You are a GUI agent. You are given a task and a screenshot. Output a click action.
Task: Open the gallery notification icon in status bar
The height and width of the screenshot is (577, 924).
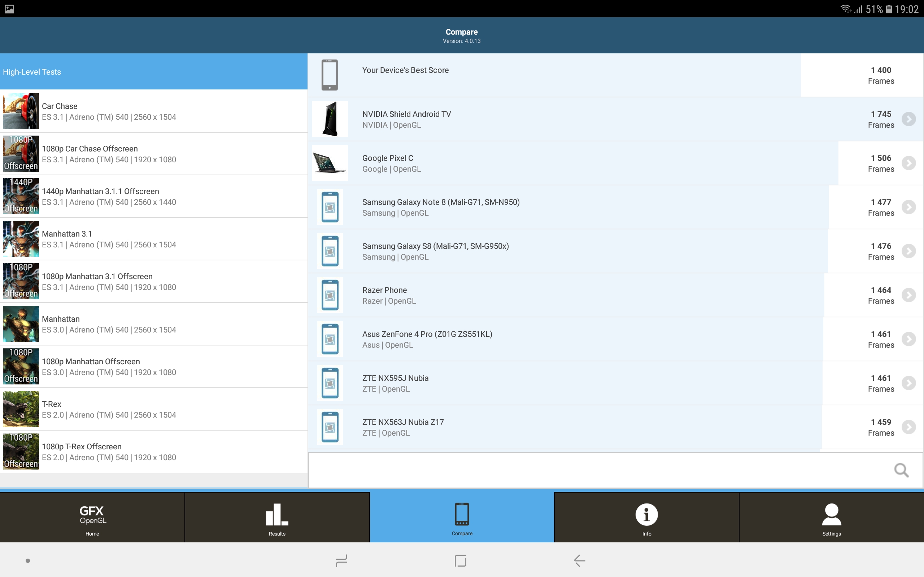click(x=9, y=9)
